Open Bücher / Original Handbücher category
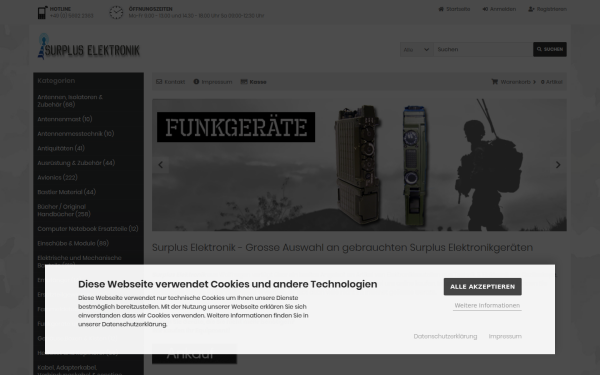This screenshot has height=375, width=600. (64, 210)
